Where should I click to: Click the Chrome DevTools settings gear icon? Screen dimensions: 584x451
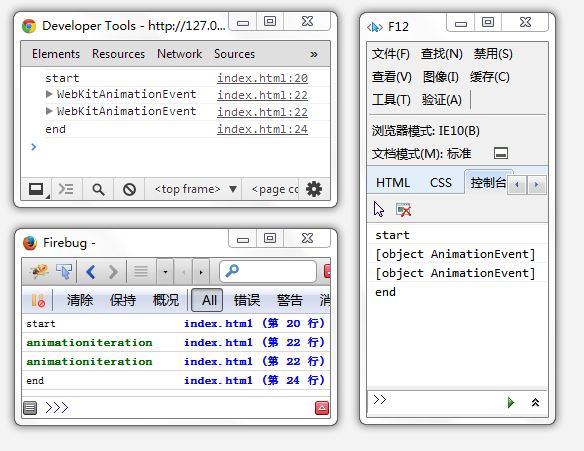[314, 189]
